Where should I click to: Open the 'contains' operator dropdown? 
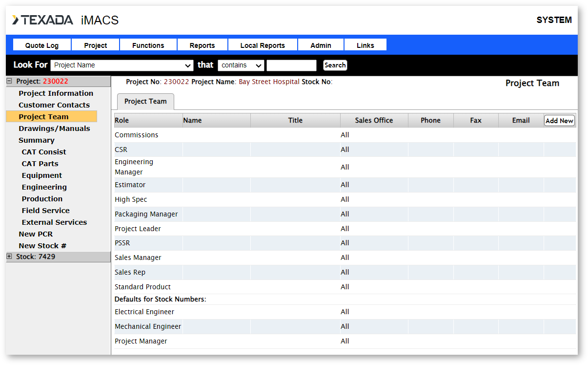pos(241,65)
